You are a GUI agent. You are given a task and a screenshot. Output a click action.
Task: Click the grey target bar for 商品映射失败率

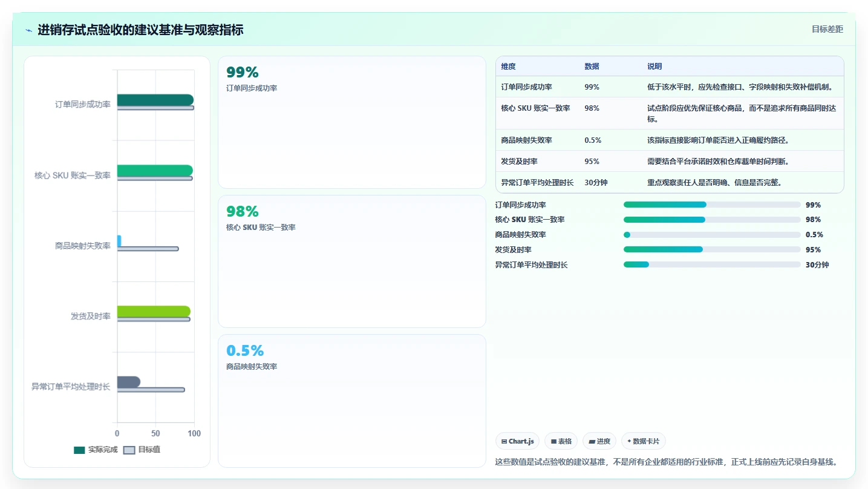coord(148,249)
